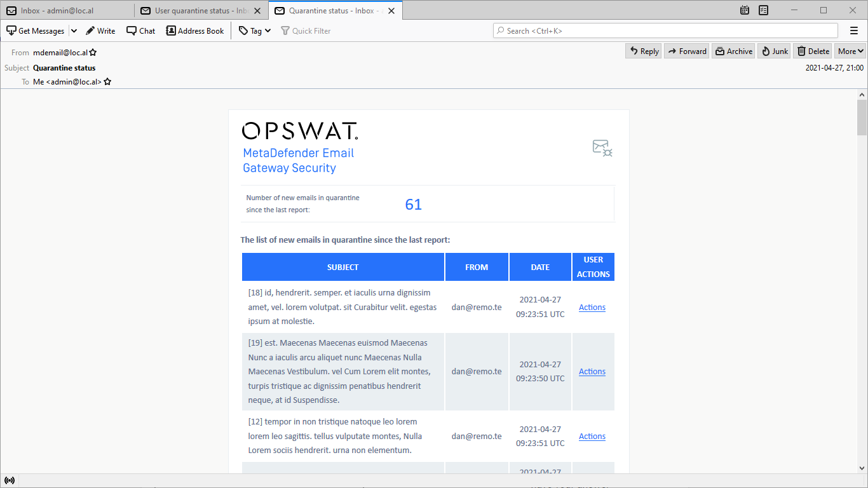
Task: Focus the Search field
Action: tap(665, 30)
